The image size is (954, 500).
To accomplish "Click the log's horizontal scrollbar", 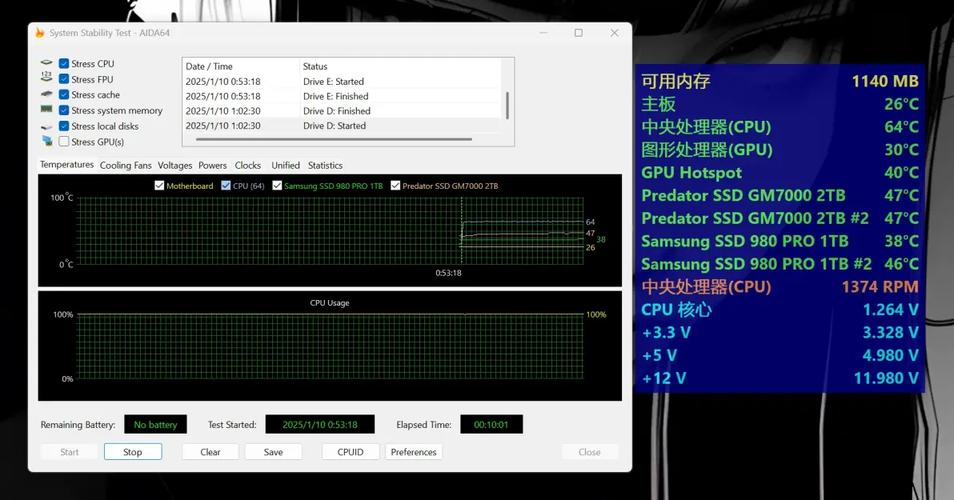I will 333,140.
